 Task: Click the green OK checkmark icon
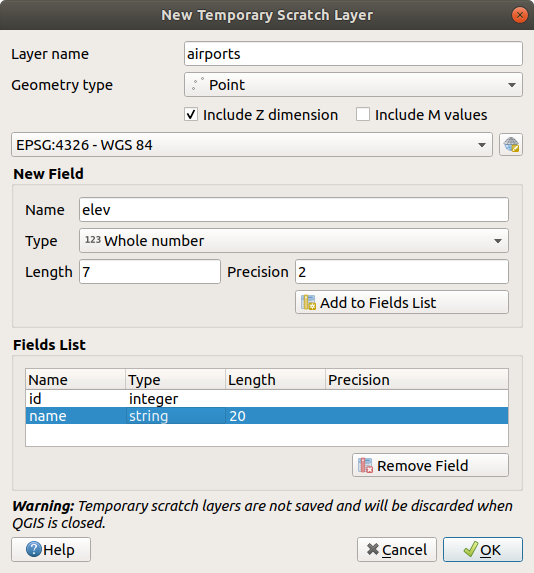pyautogui.click(x=470, y=549)
